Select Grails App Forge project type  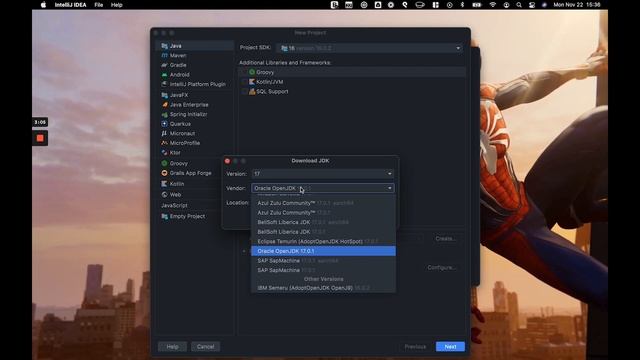coord(189,173)
